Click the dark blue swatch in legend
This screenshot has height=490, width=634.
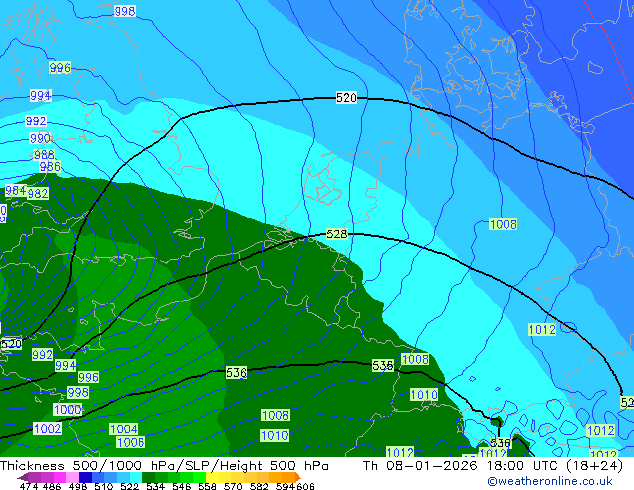pos(85,477)
